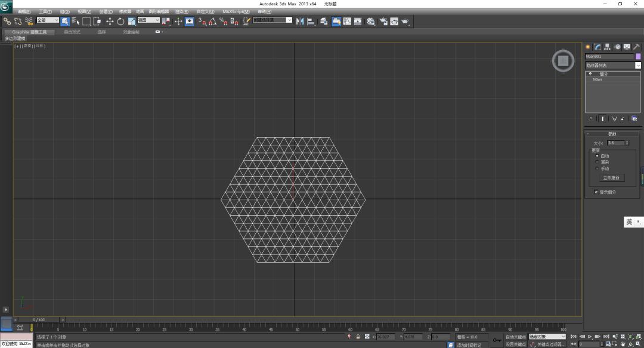Toggle the selection lock padlock icon
The image size is (644, 348).
358,337
